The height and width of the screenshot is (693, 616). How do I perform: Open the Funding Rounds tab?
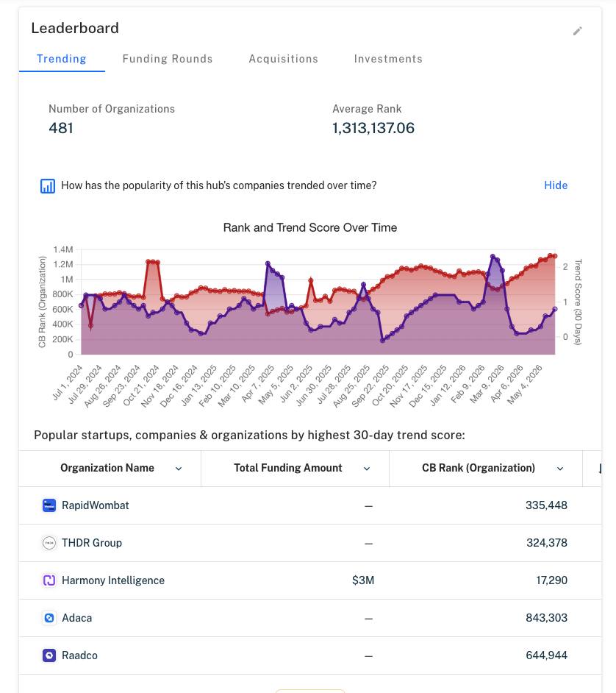point(168,59)
